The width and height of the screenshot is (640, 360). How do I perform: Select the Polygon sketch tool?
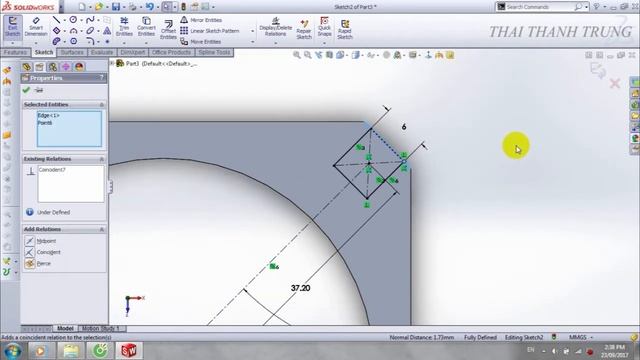[x=73, y=41]
